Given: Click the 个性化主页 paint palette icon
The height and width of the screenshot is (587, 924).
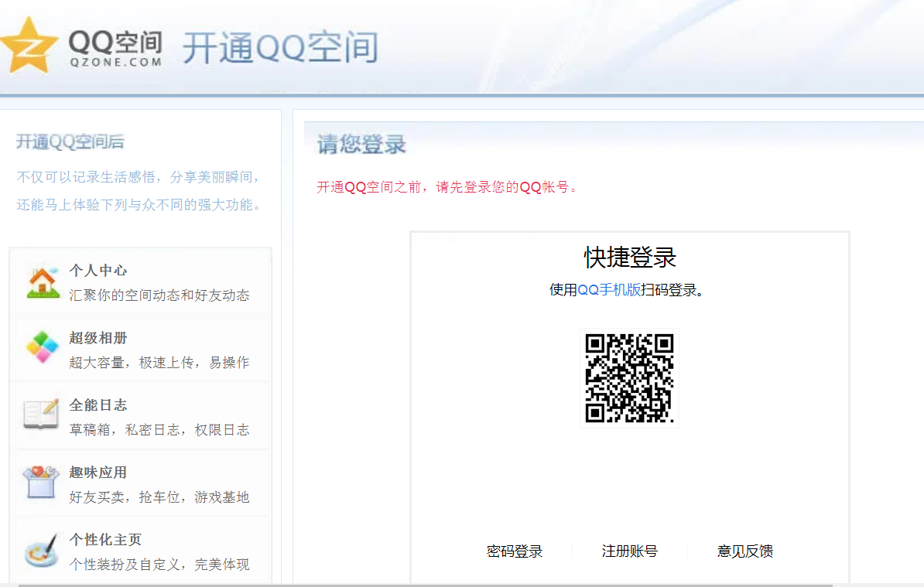Looking at the screenshot, I should (41, 551).
